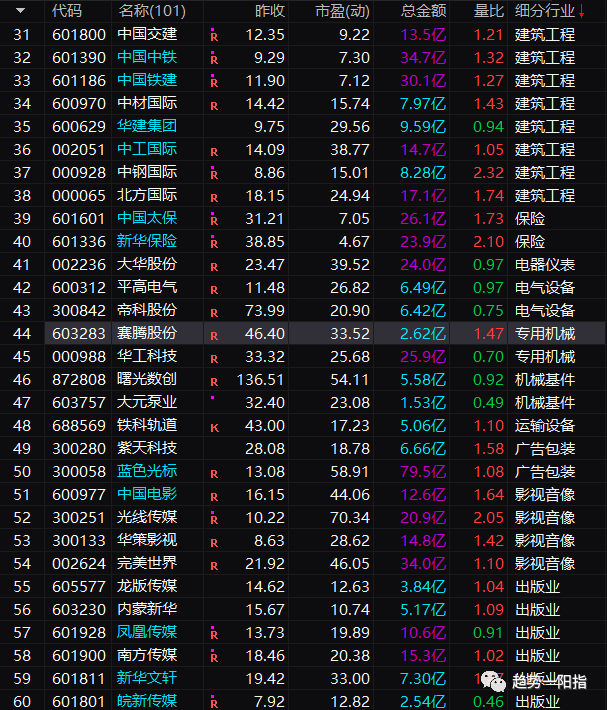
Task: Select stock name 华策影视
Action: coord(147,540)
